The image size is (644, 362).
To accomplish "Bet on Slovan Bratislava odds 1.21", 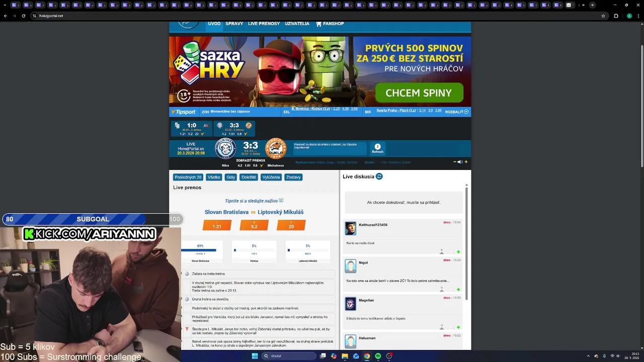I will (x=217, y=225).
